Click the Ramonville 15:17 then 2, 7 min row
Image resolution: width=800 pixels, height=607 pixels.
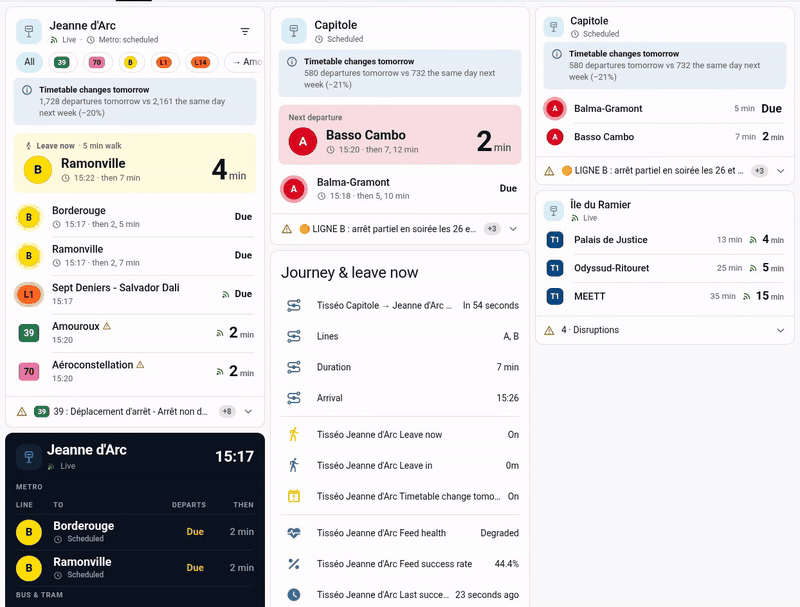click(x=135, y=256)
